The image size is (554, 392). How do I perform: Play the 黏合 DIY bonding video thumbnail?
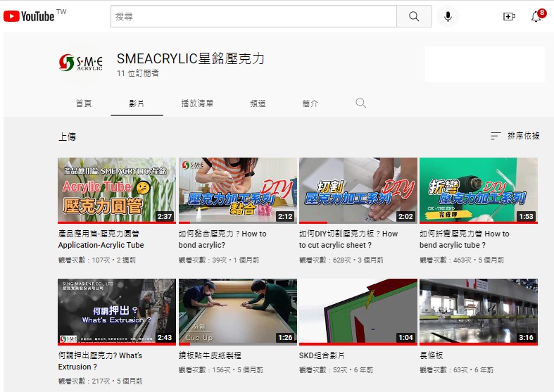click(x=238, y=190)
